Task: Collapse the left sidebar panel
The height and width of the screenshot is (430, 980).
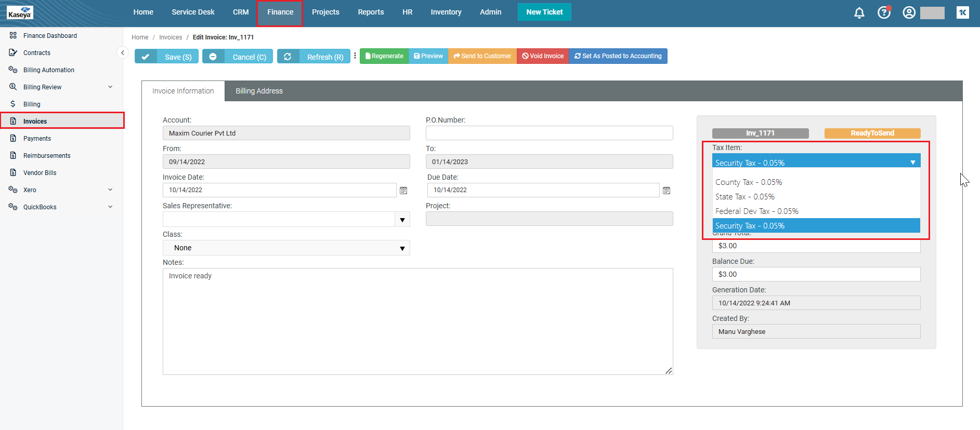Action: [123, 52]
